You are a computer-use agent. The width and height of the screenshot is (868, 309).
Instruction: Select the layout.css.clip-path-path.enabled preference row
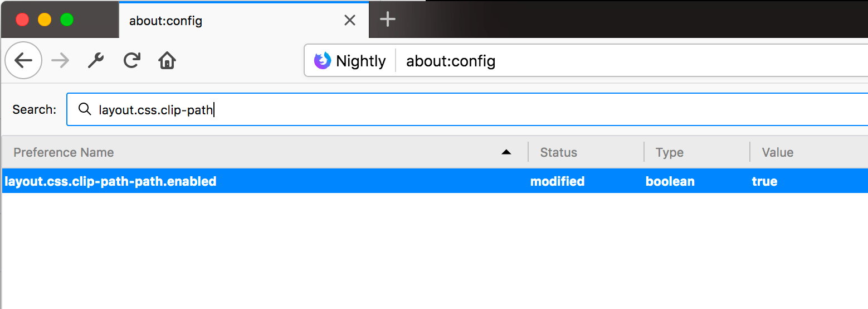point(435,181)
